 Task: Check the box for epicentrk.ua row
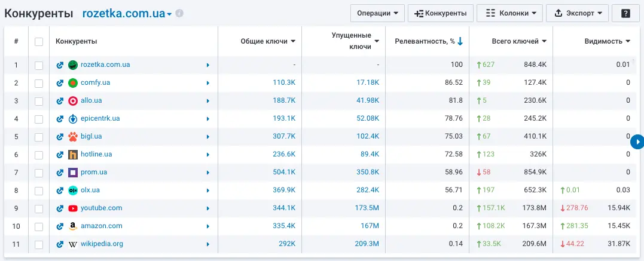click(x=39, y=119)
